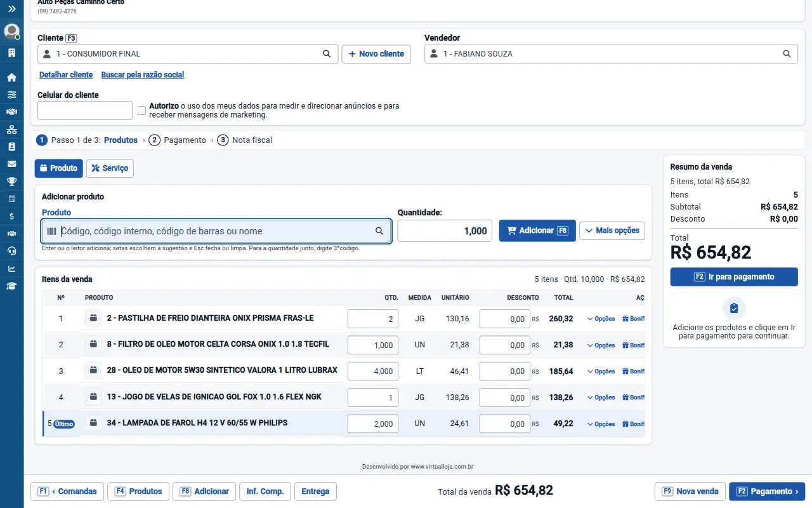This screenshot has height=508, width=812.
Task: Click the discount field of the JOGO DE VELAS row
Action: click(505, 398)
